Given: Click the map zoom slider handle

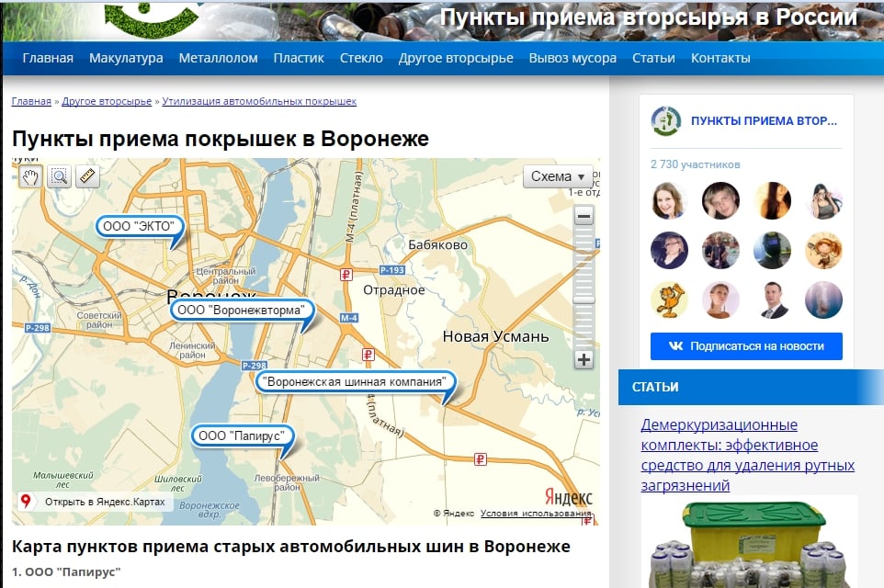Looking at the screenshot, I should [584, 300].
